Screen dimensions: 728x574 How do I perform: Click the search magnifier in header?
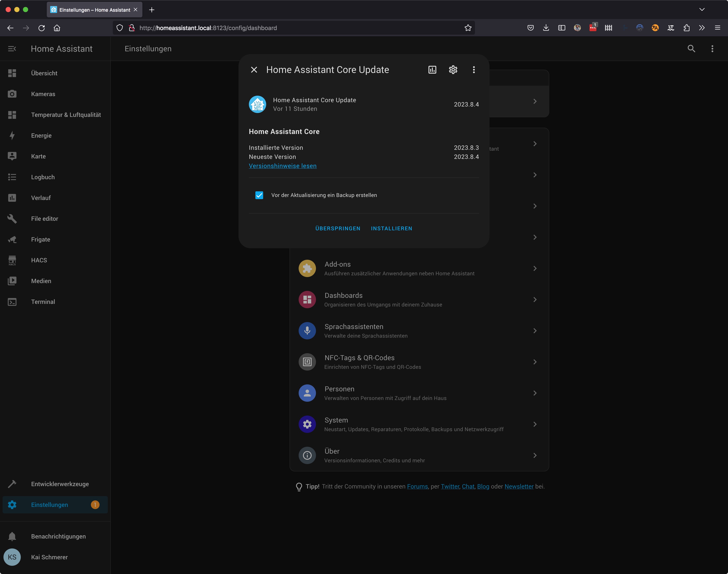pyautogui.click(x=691, y=49)
